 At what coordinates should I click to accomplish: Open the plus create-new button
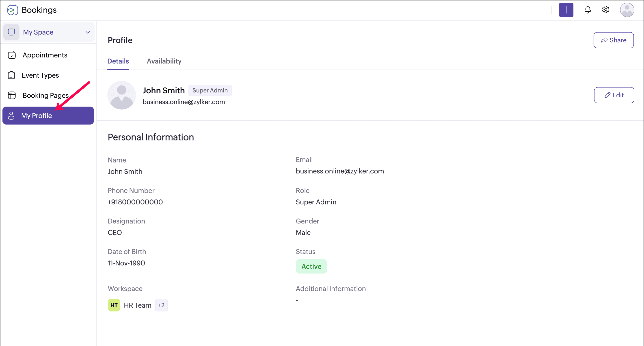point(566,10)
